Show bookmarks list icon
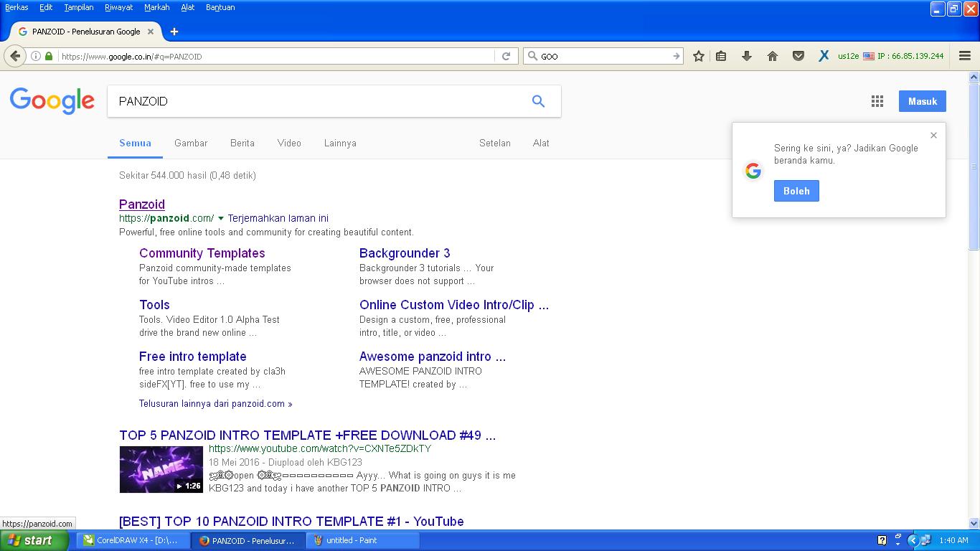The width and height of the screenshot is (980, 551). click(x=721, y=56)
